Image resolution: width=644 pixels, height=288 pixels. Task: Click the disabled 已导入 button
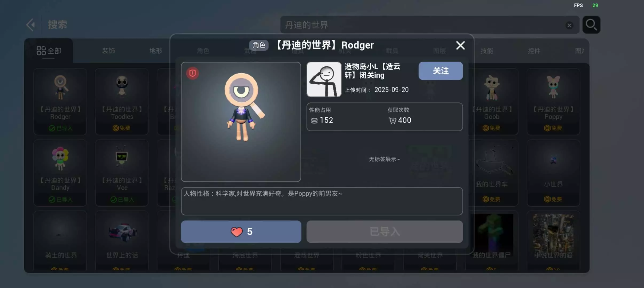click(x=384, y=231)
